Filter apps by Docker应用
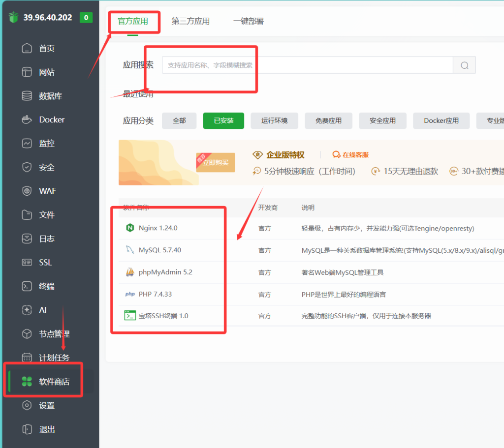 tap(441, 121)
